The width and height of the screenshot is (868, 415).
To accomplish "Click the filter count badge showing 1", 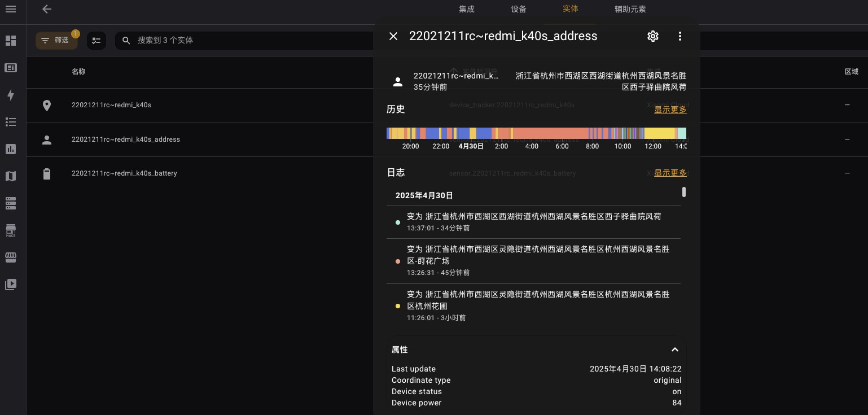I will (76, 34).
